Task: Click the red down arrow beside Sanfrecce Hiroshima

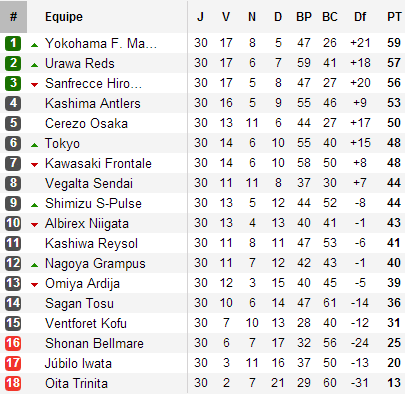Action: pos(34,85)
